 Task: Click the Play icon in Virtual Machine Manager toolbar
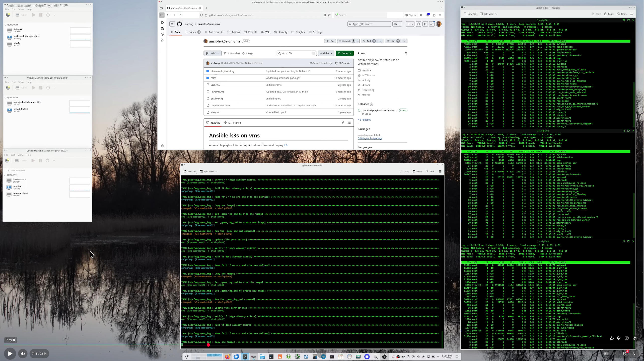(x=34, y=15)
